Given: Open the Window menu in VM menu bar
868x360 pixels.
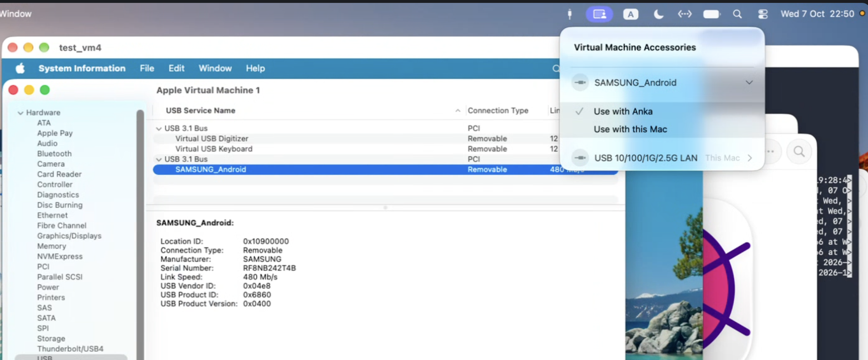Looking at the screenshot, I should click(x=215, y=68).
